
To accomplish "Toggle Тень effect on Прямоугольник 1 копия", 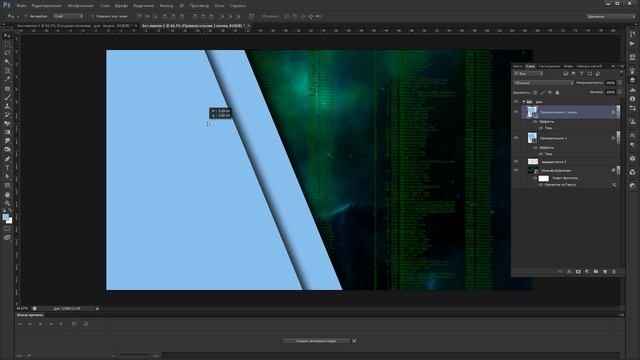I will click(x=541, y=128).
